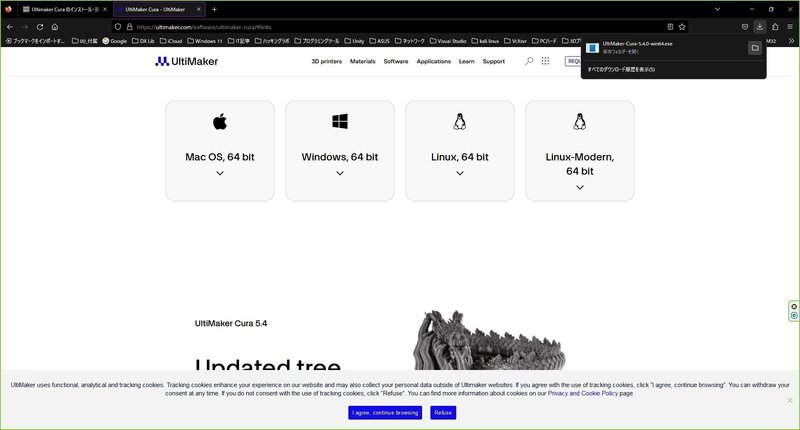Click the penguin icon on Linux-Modern card
Screen dimensions: 800x430
pos(580,121)
